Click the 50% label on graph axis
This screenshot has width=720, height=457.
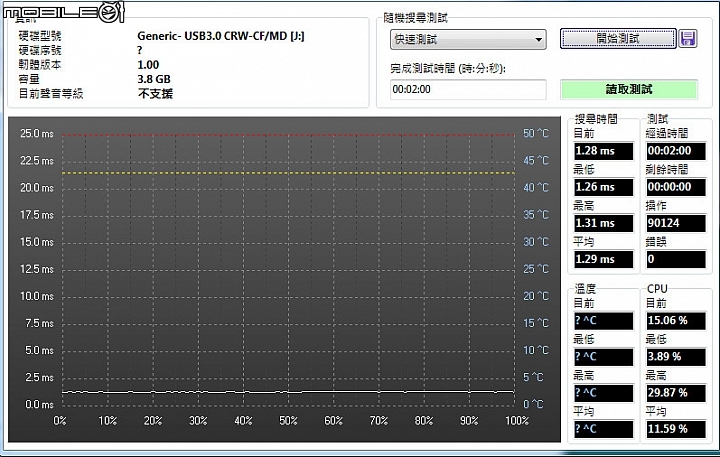tap(288, 421)
